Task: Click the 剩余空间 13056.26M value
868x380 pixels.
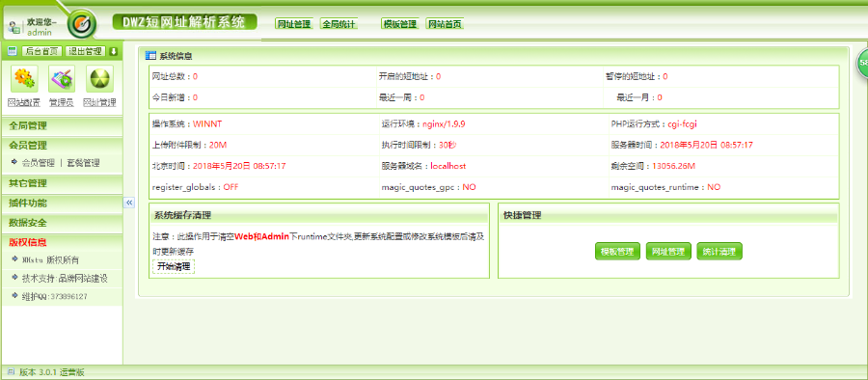Action: coord(673,166)
